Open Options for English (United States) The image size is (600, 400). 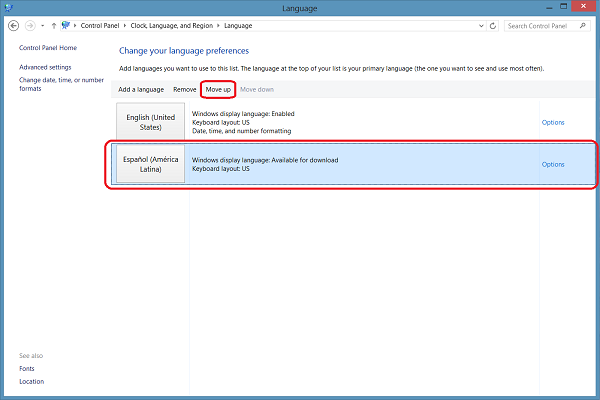click(x=553, y=122)
